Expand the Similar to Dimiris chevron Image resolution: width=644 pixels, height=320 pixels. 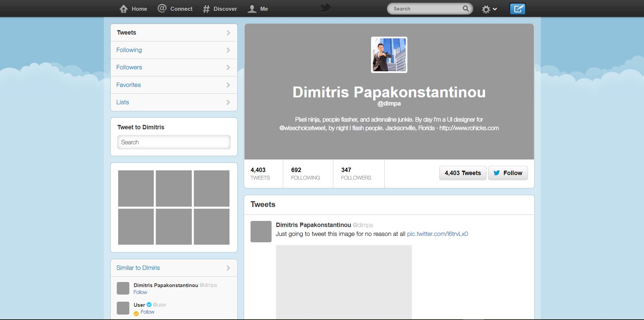[228, 268]
